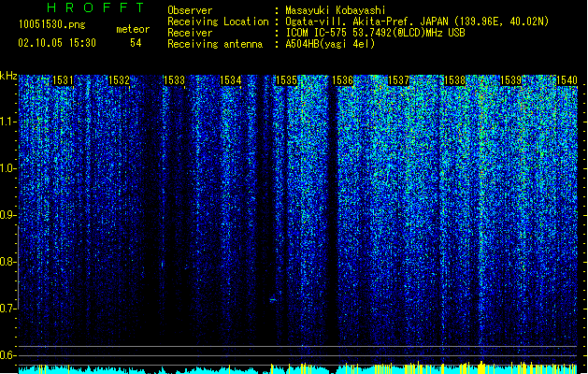
Task: Select the file name 10051530.png
Action: 52,24
